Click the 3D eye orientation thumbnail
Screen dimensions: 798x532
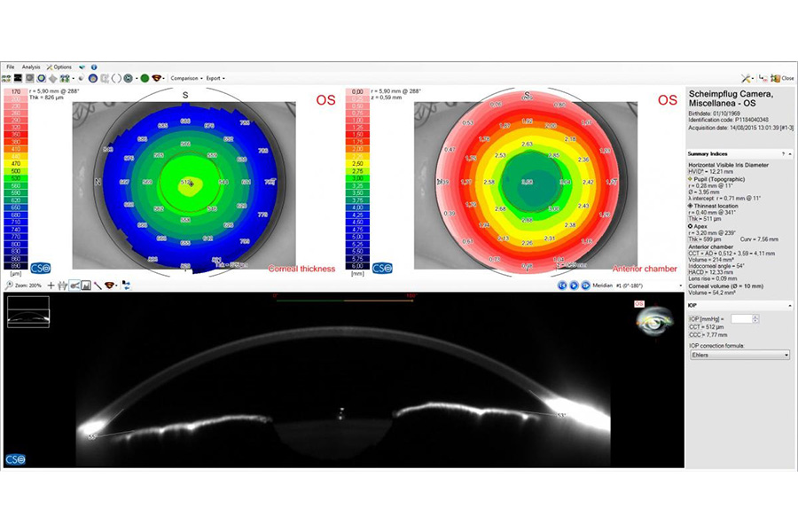pyautogui.click(x=653, y=322)
